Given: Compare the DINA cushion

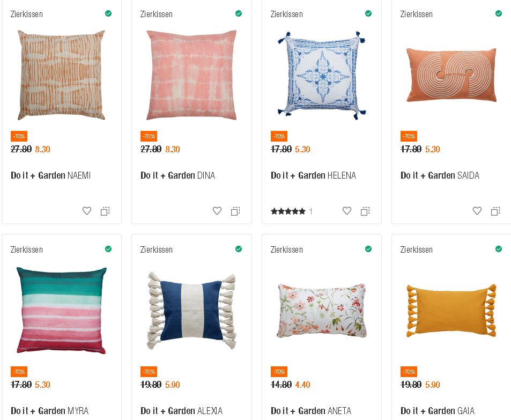Looking at the screenshot, I should coord(235,211).
